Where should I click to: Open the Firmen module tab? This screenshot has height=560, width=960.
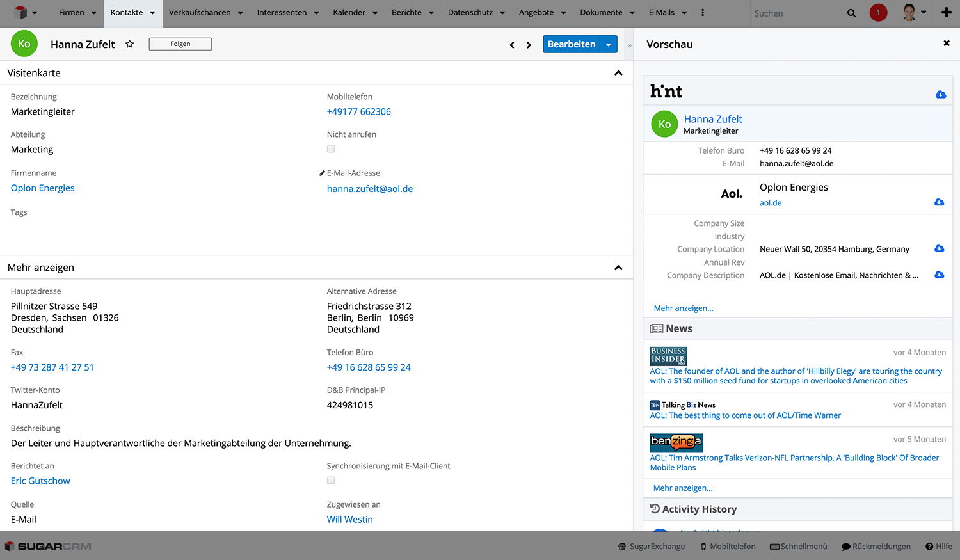tap(71, 13)
